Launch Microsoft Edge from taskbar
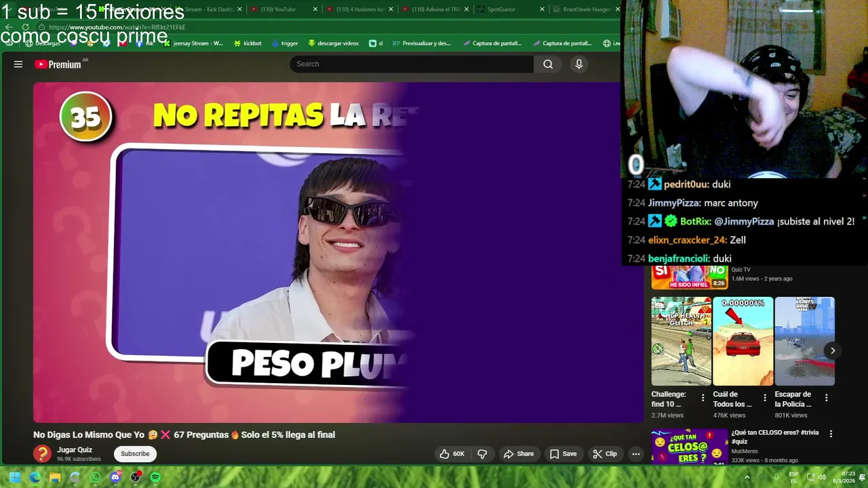This screenshot has width=868, height=488. 35,477
